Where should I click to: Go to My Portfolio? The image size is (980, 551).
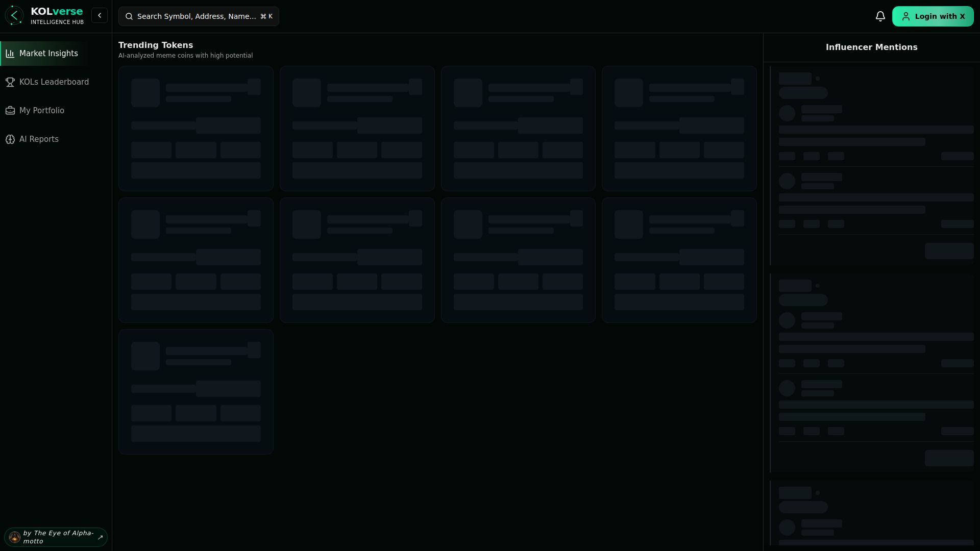tap(41, 111)
